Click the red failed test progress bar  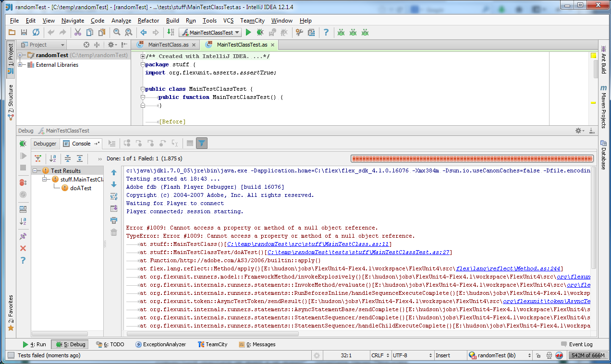click(472, 158)
